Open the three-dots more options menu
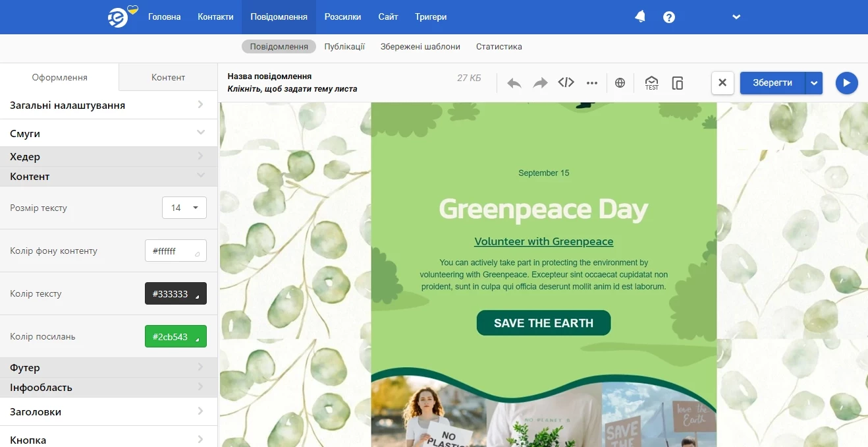 click(592, 83)
